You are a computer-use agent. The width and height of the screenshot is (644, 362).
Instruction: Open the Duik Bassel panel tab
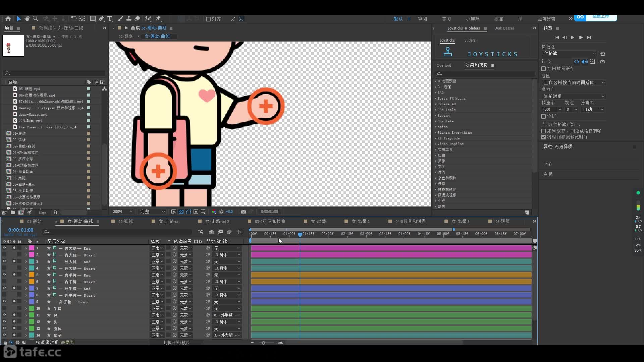[504, 28]
